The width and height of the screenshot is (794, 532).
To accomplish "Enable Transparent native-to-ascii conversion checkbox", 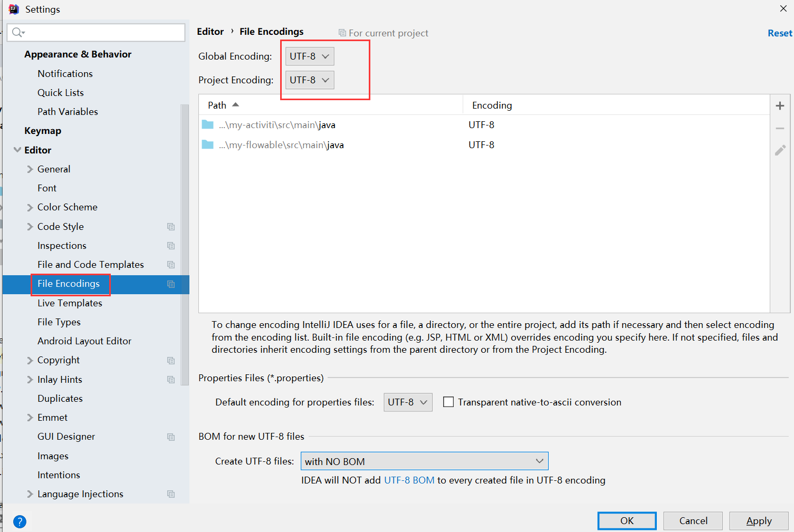I will (x=448, y=402).
